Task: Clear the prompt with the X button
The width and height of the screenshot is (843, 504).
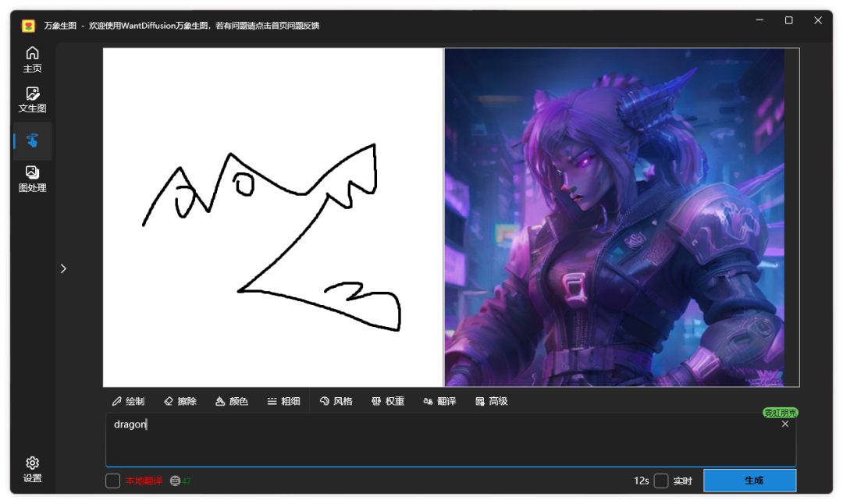Action: [x=785, y=424]
